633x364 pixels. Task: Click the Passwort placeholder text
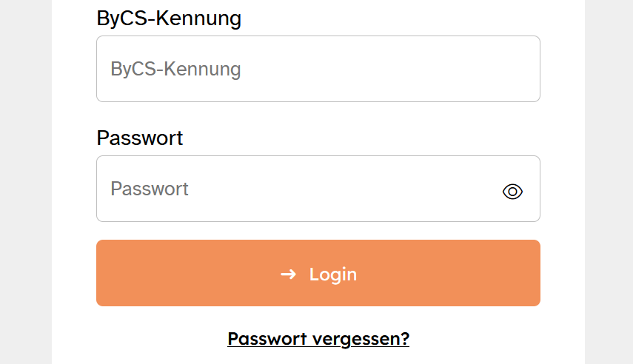[x=150, y=189]
